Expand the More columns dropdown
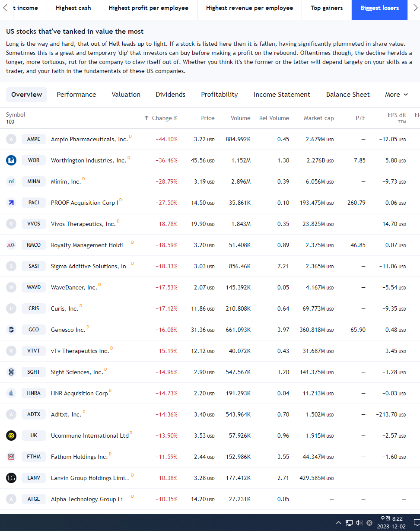Screen dimensions: 420x531 pos(396,95)
